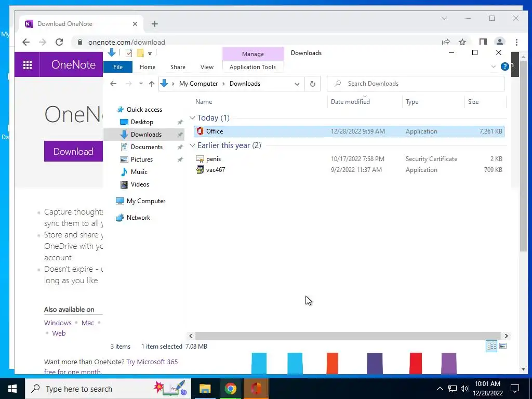Click Downloads in the address breadcrumb
This screenshot has height=399, width=532.
[245, 84]
